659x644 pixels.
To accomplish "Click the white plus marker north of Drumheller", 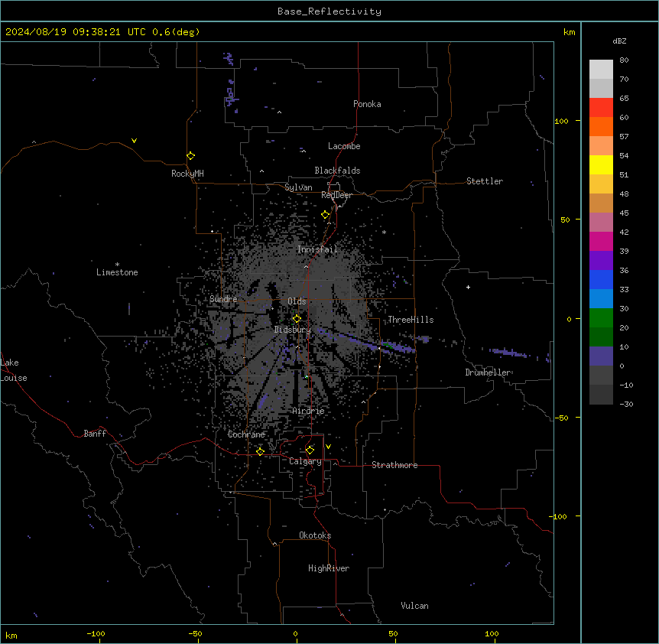I will point(468,287).
